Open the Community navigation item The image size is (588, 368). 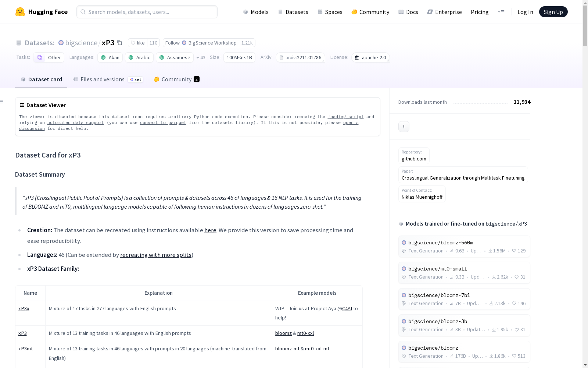tap(370, 12)
